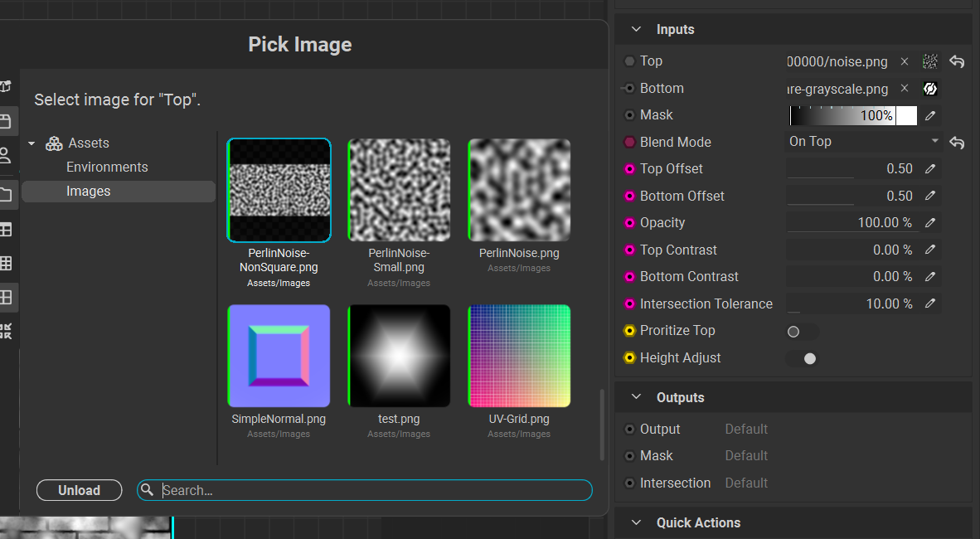Click the user icon in the left sidebar
The width and height of the screenshot is (980, 539).
pos(6,155)
